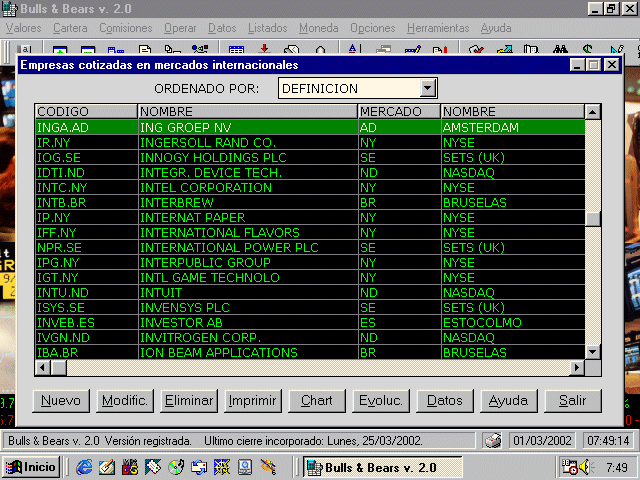This screenshot has width=640, height=480.
Task: Open the Cartera menu
Action: click(70, 28)
